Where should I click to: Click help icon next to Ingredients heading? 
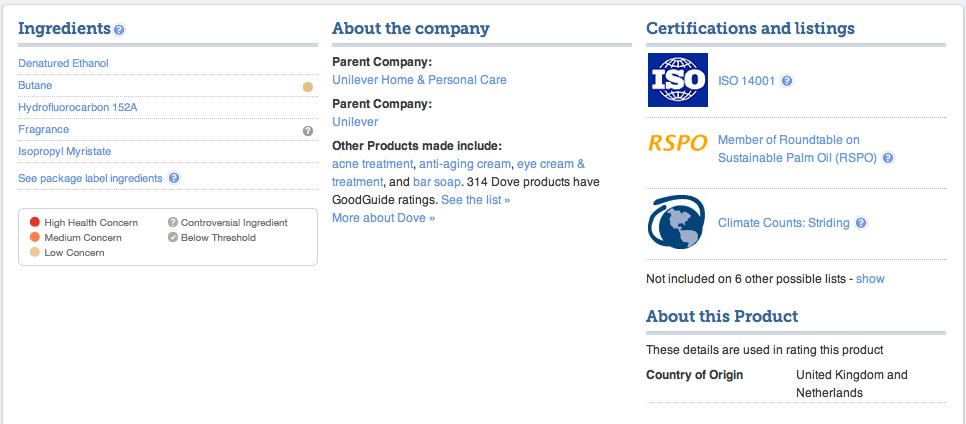coord(120,30)
